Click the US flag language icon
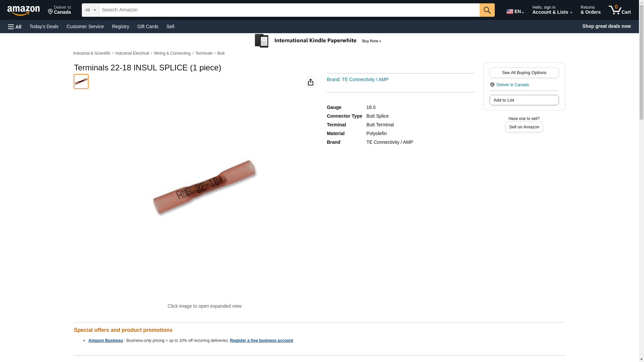This screenshot has width=644, height=362. tap(510, 11)
